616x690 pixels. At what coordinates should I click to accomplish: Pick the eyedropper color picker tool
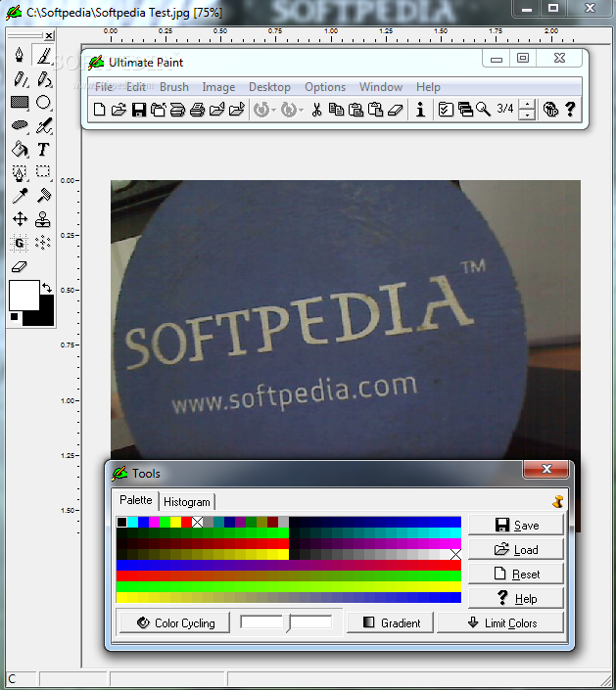(x=20, y=196)
